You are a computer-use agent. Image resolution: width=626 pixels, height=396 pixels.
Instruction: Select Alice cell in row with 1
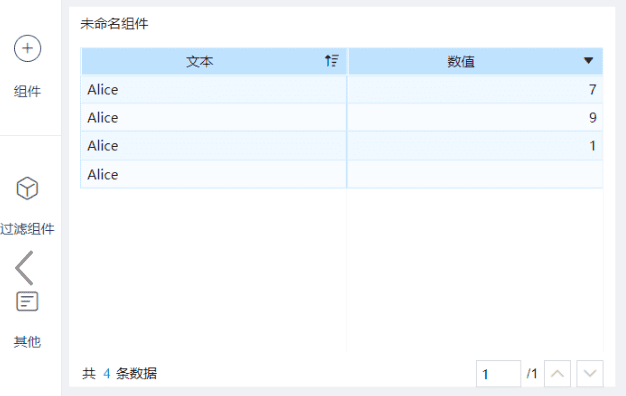pyautogui.click(x=214, y=146)
